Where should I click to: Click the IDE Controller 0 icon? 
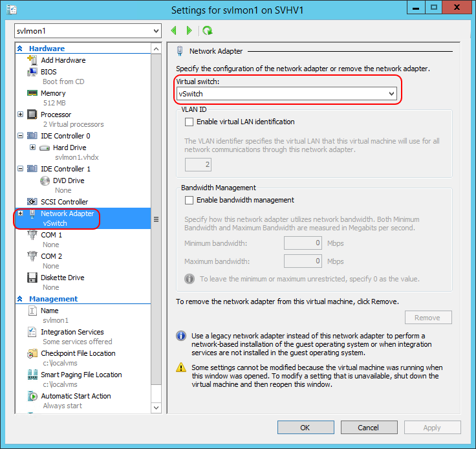(x=32, y=135)
